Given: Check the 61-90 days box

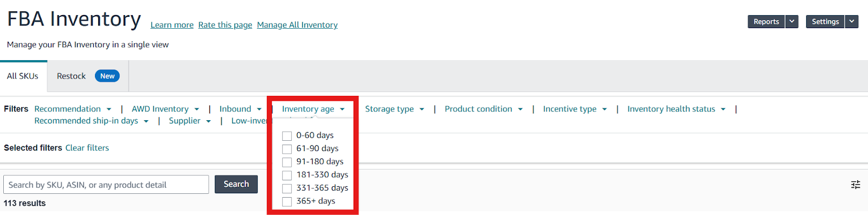Looking at the screenshot, I should (x=287, y=149).
